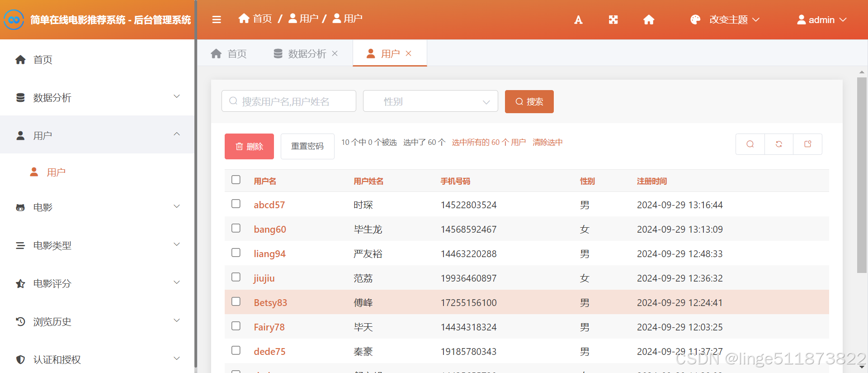Click the 电影评分 star icon
Image resolution: width=868 pixels, height=373 pixels.
(x=20, y=284)
